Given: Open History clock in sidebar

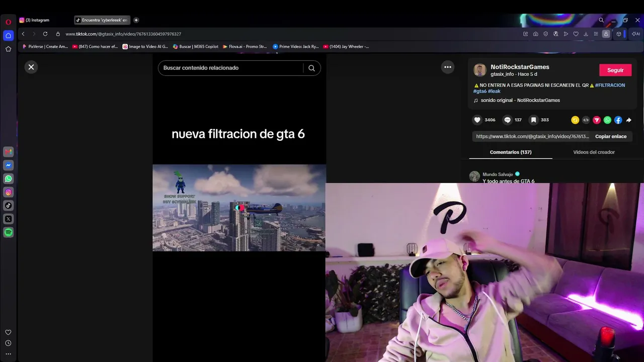Looking at the screenshot, I should coord(8,343).
